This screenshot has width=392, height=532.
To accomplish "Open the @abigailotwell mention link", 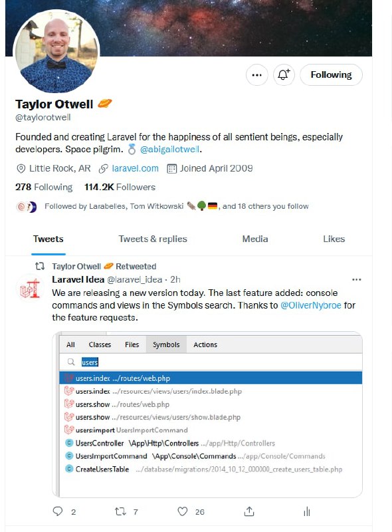I will tap(169, 149).
